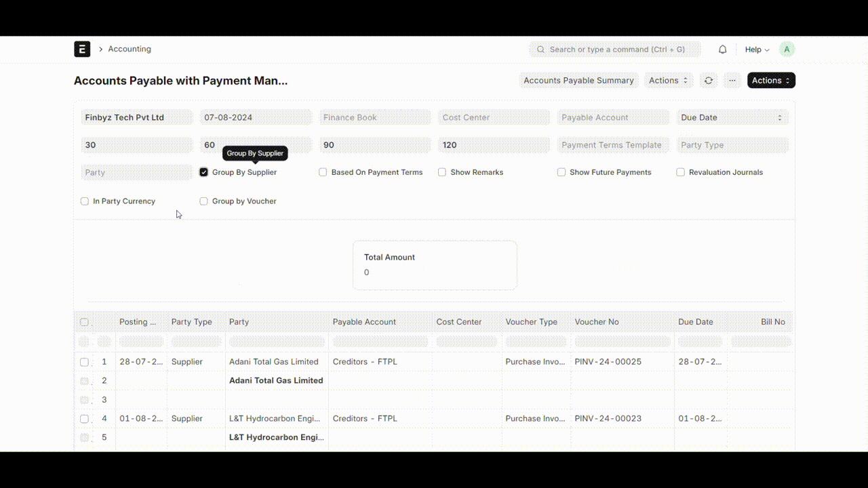
Task: Click column filter under Party header
Action: click(x=277, y=342)
